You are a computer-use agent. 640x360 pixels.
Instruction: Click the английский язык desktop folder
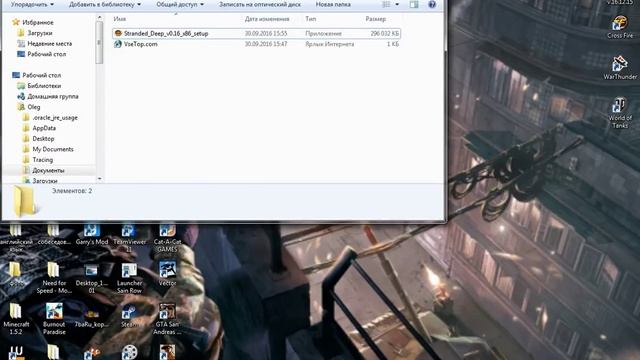pyautogui.click(x=16, y=239)
